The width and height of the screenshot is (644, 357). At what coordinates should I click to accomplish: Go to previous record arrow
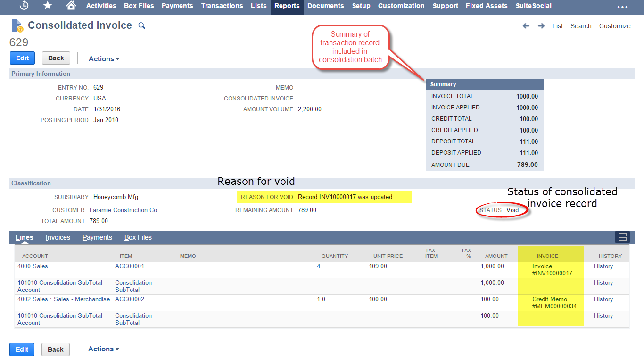click(x=526, y=26)
